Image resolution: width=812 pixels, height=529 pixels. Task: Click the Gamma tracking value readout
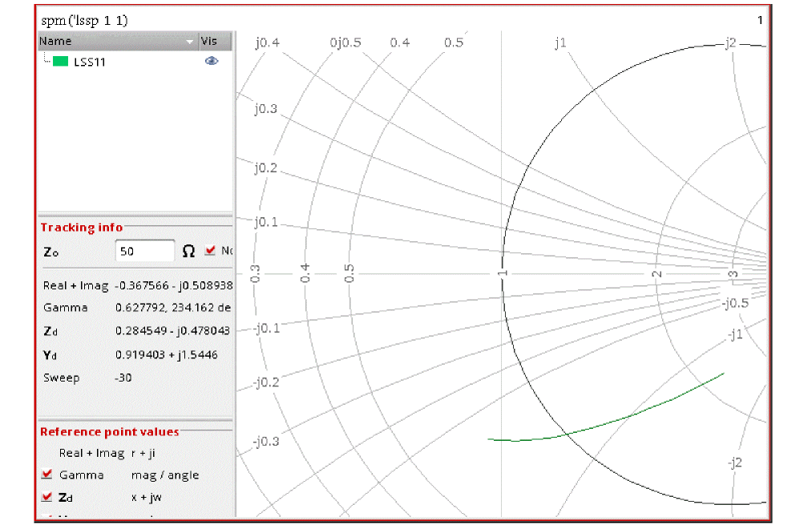(173, 308)
